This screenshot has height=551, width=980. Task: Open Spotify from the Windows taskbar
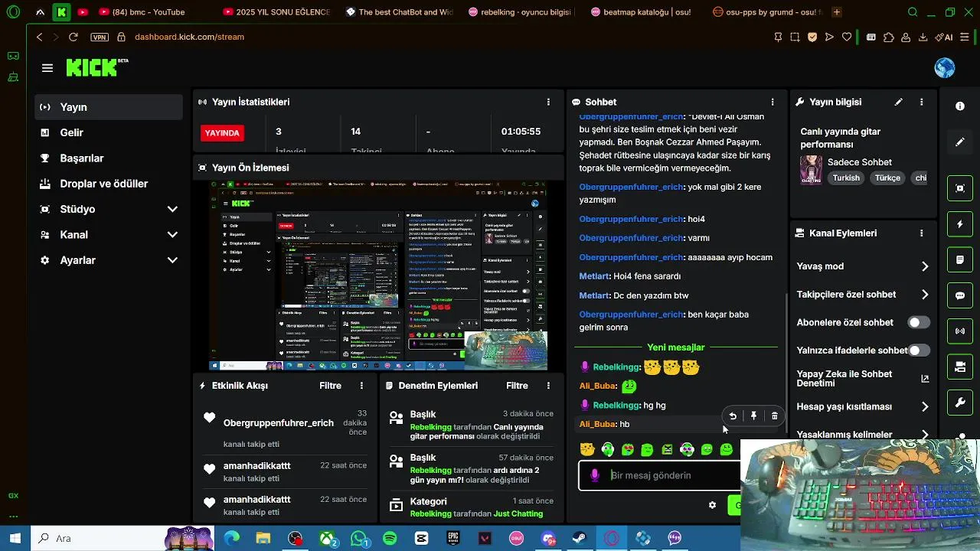390,538
